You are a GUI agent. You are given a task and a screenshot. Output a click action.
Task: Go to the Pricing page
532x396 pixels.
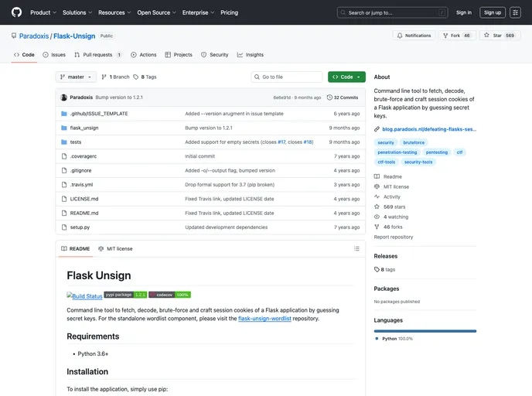click(229, 12)
